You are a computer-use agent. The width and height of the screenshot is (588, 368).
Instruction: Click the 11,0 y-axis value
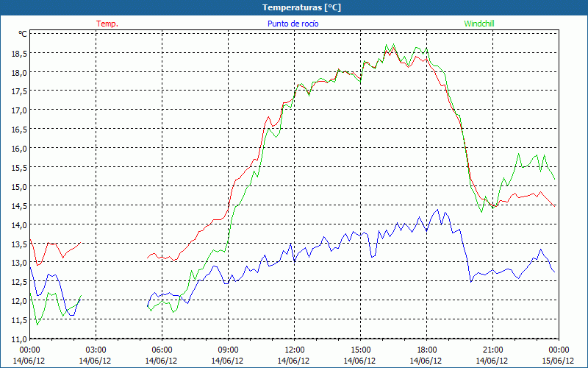tap(19, 339)
